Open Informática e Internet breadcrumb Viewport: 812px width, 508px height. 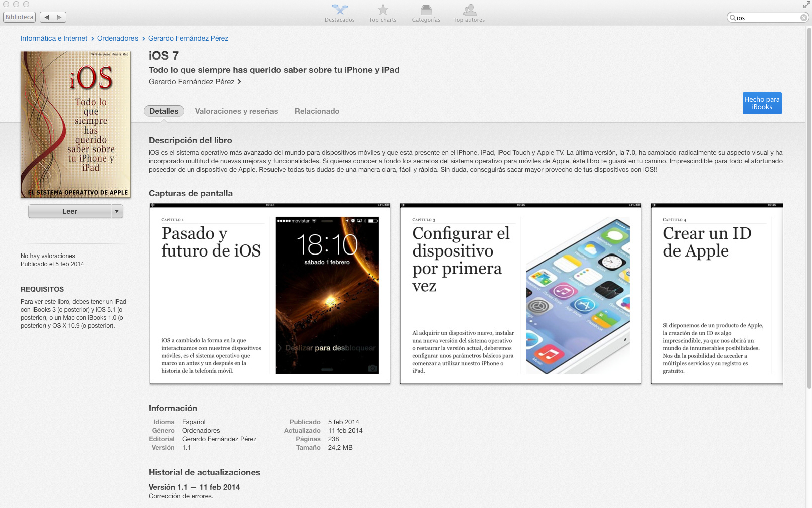coord(54,38)
